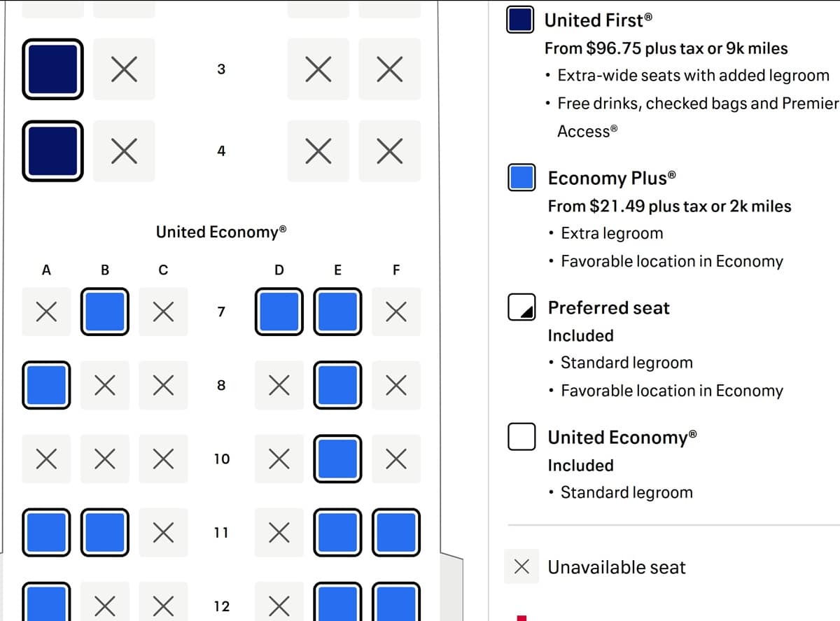The height and width of the screenshot is (621, 840).
Task: Choose Economy Plus seat 7B
Action: tap(104, 312)
